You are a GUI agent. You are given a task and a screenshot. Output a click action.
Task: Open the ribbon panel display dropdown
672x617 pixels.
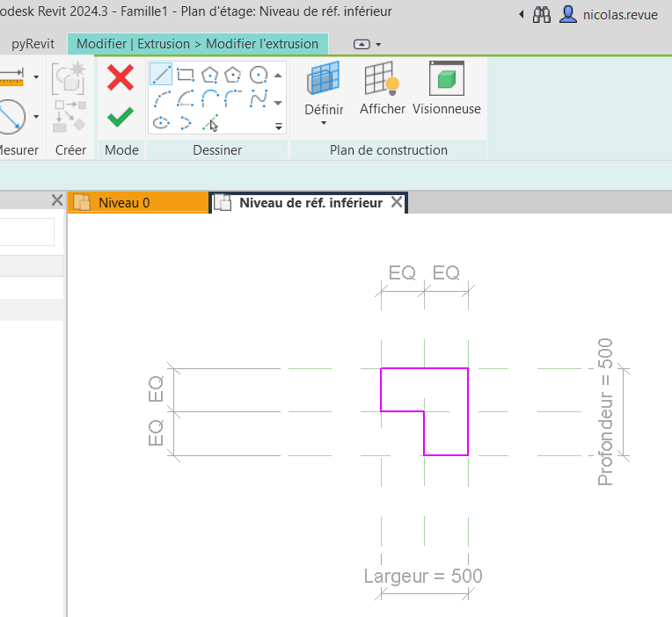367,44
